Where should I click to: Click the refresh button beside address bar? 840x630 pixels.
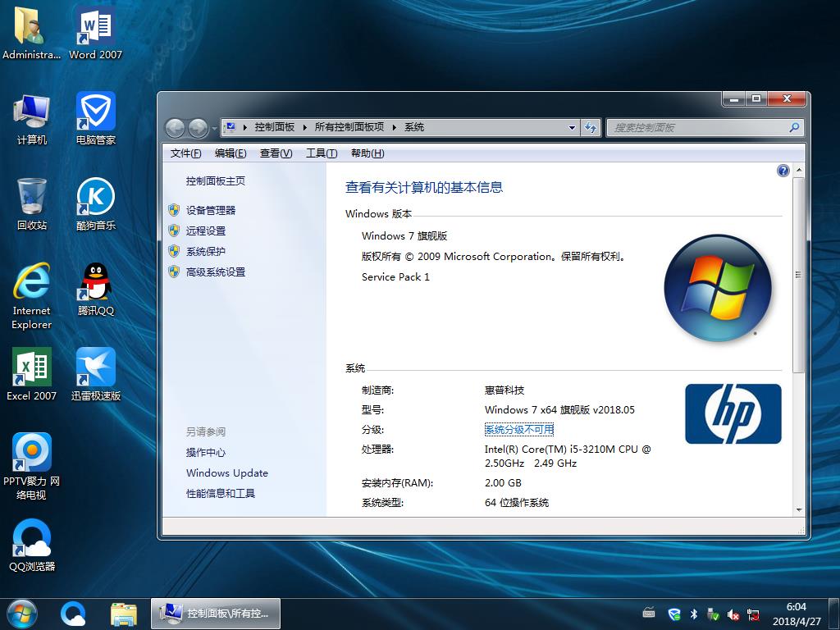[590, 128]
